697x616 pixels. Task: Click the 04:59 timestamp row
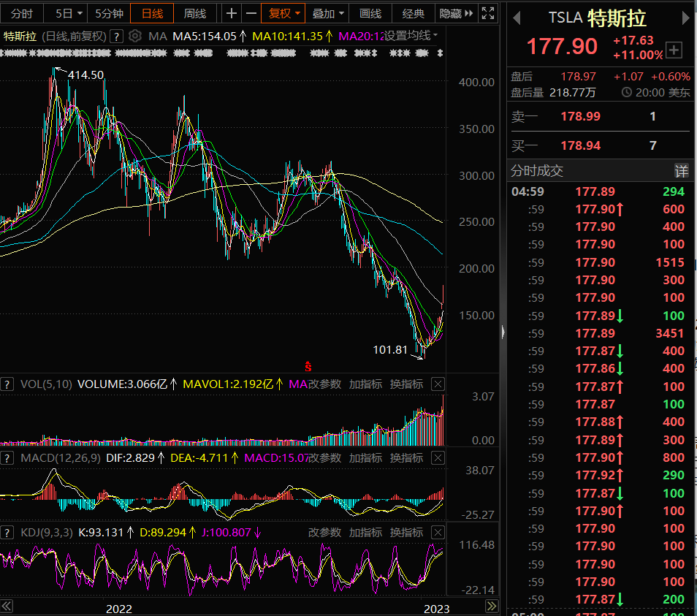(600, 191)
